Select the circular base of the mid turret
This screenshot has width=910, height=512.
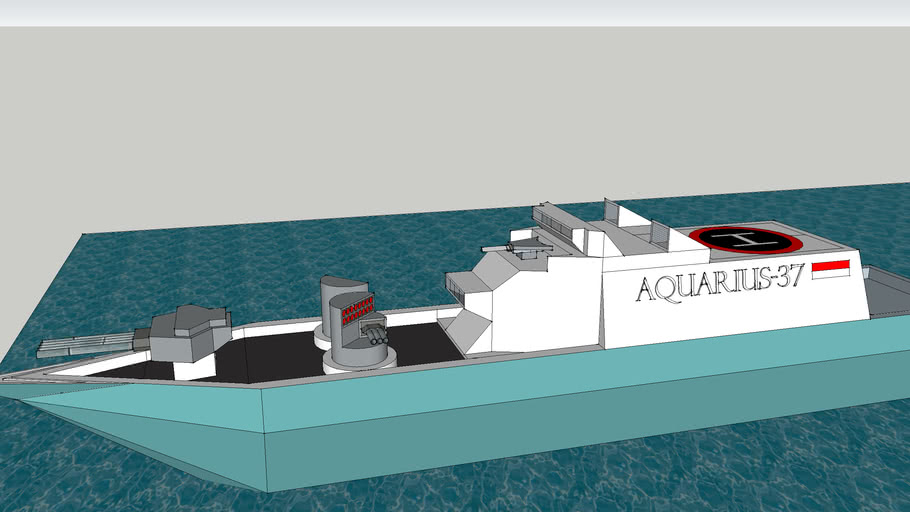357,362
